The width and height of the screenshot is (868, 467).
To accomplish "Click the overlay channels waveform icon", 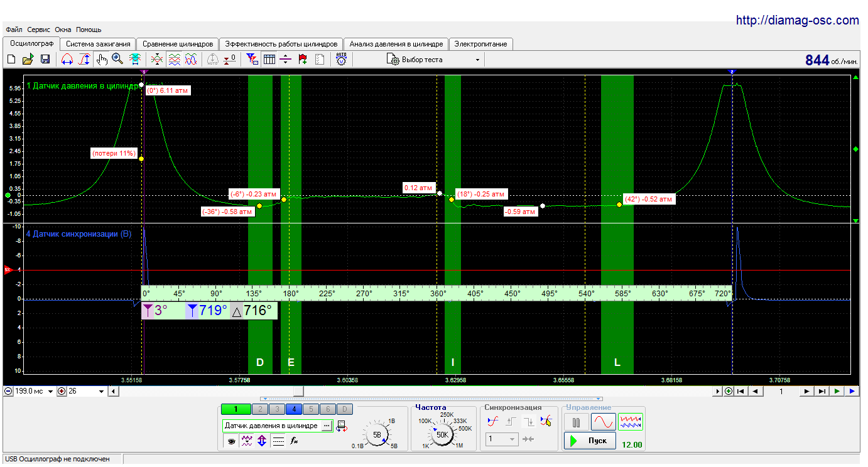I will [157, 59].
